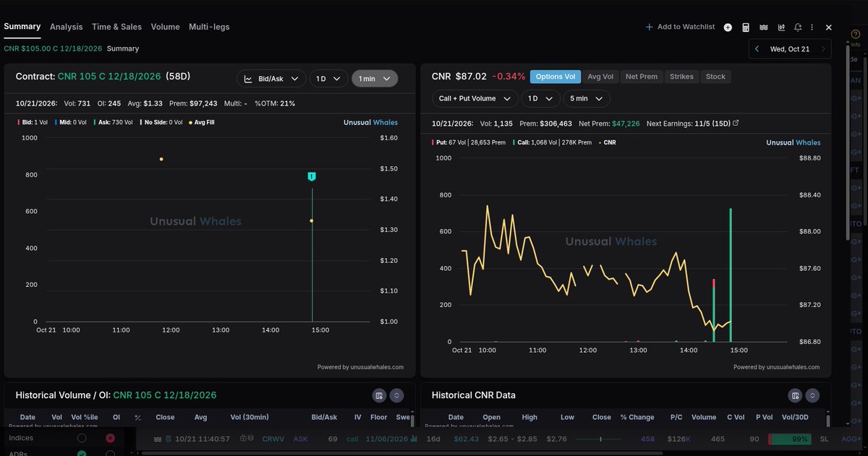Click table view icon in Historical Volume / OI panel

378,395
